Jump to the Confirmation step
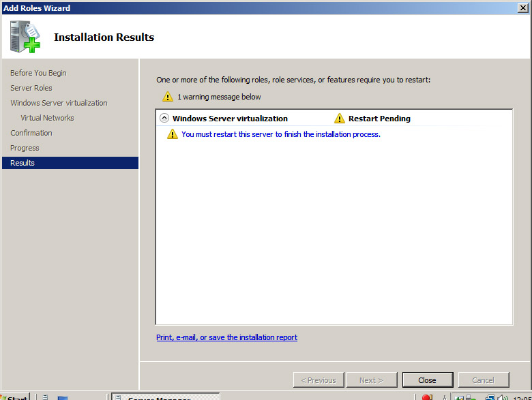The width and height of the screenshot is (532, 400). [x=31, y=133]
